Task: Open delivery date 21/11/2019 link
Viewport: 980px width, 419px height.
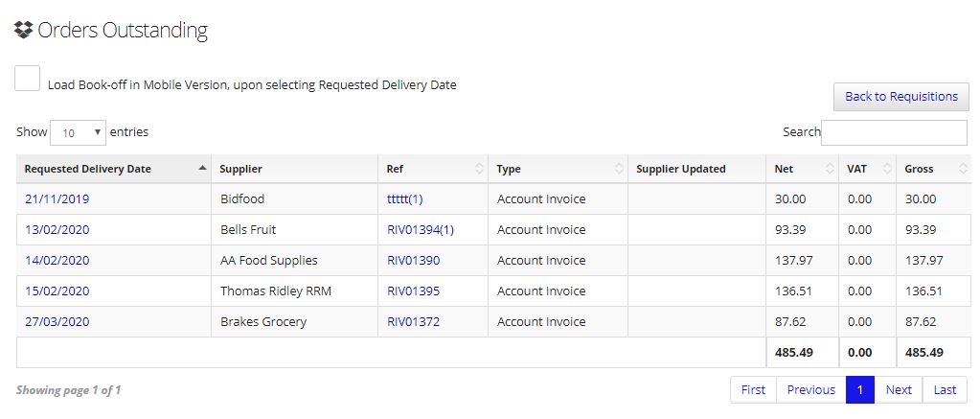Action: click(x=57, y=198)
